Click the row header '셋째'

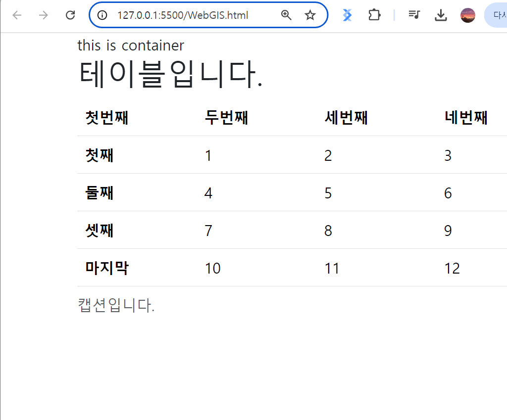99,231
